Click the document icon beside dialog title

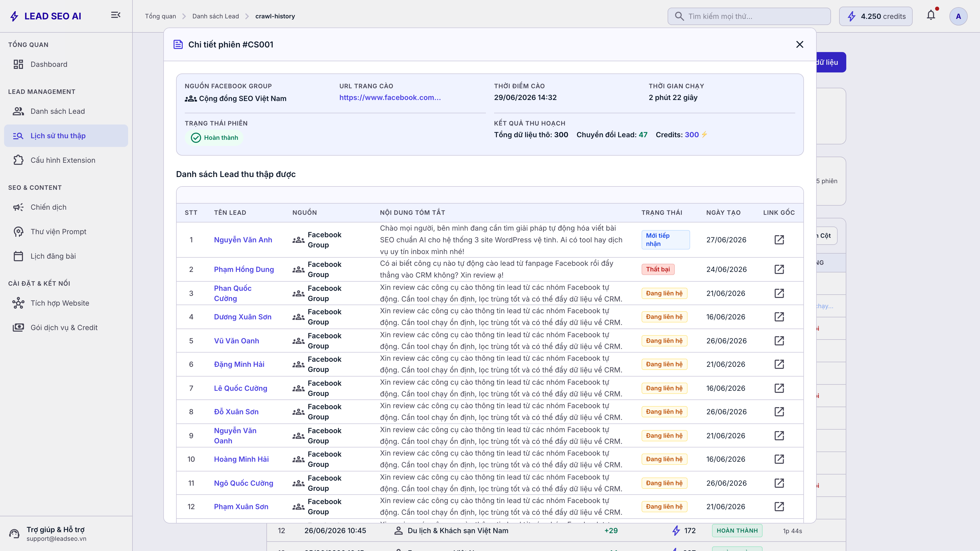coord(178,44)
